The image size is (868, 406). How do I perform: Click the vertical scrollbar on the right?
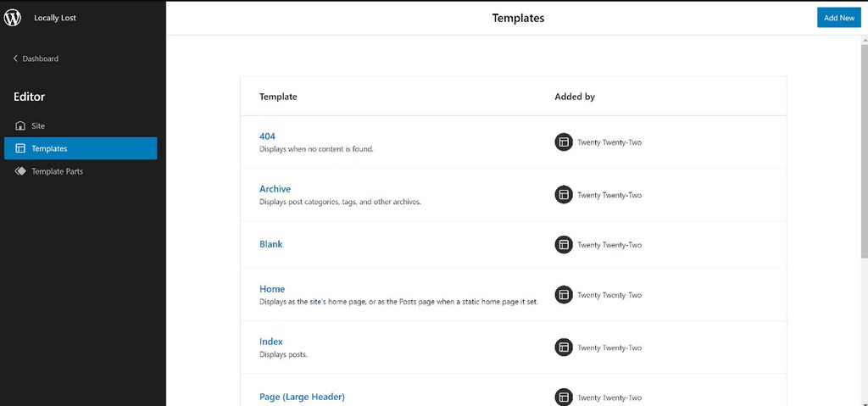pos(864,149)
